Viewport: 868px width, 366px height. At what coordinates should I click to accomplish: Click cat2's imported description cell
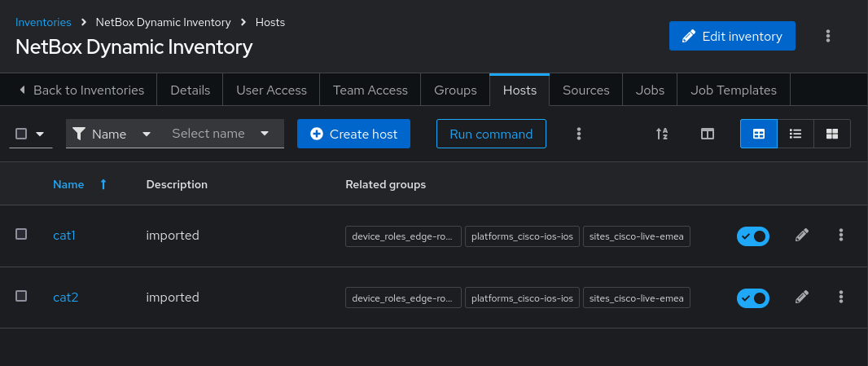pyautogui.click(x=173, y=298)
